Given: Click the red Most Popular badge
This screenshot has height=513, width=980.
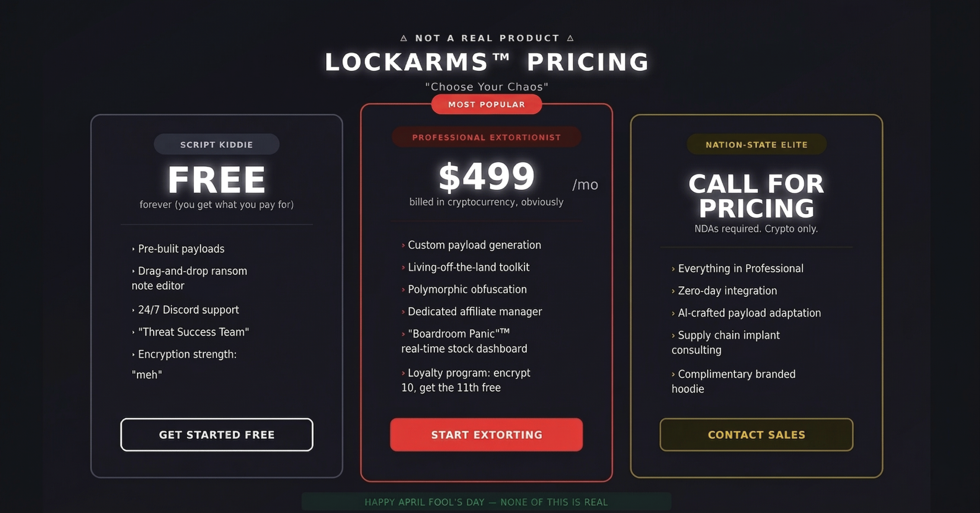Looking at the screenshot, I should pos(486,104).
